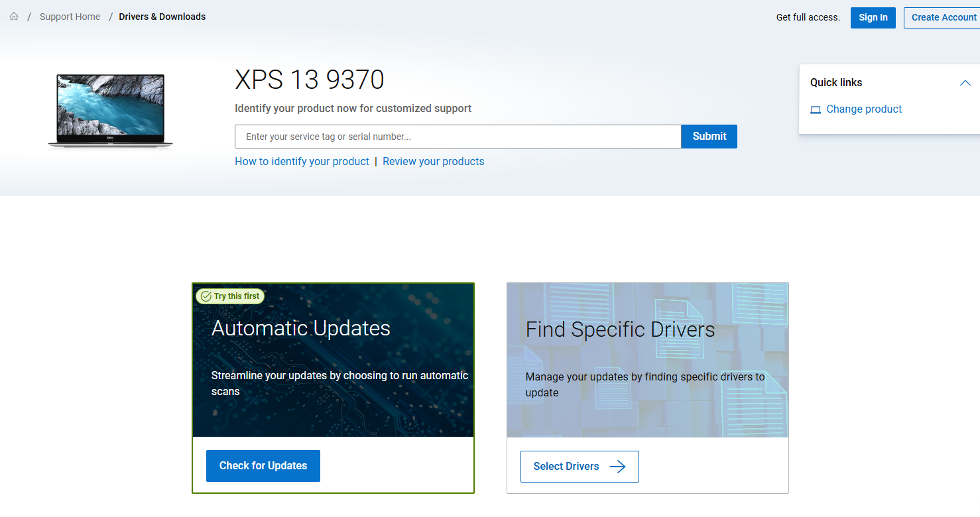Click the Get full access text

(x=808, y=17)
